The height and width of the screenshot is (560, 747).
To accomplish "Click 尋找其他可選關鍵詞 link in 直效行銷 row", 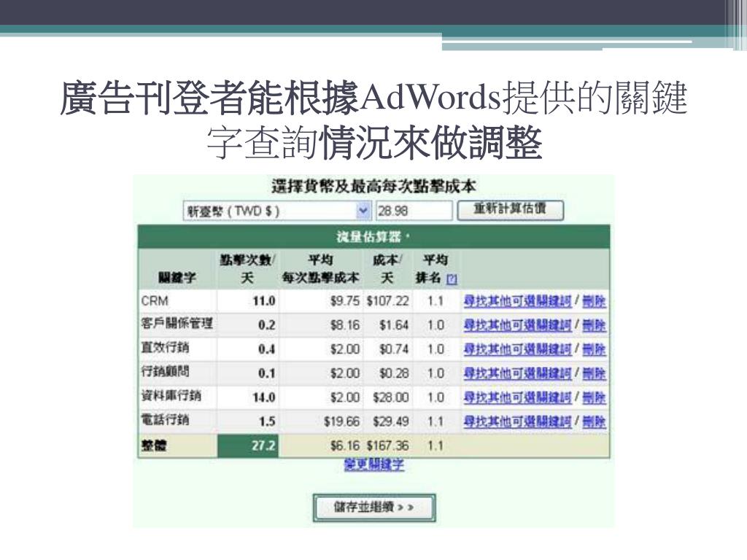I will [517, 349].
